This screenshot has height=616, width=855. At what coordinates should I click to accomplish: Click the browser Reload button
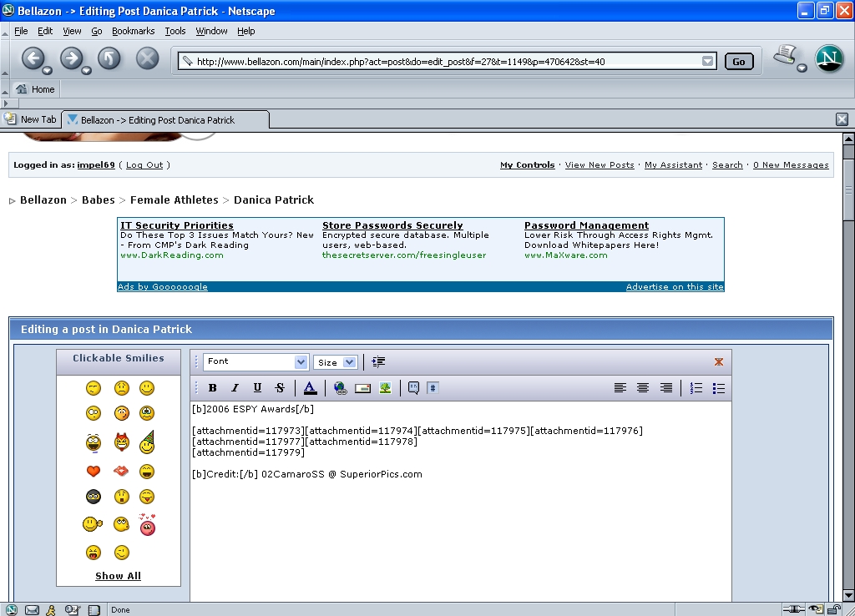pos(109,58)
